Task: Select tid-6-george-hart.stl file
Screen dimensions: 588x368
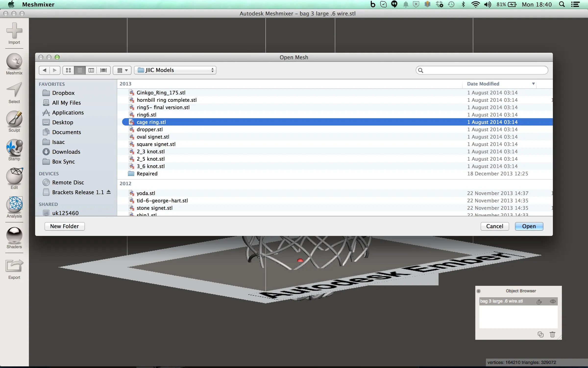Action: click(335, 200)
